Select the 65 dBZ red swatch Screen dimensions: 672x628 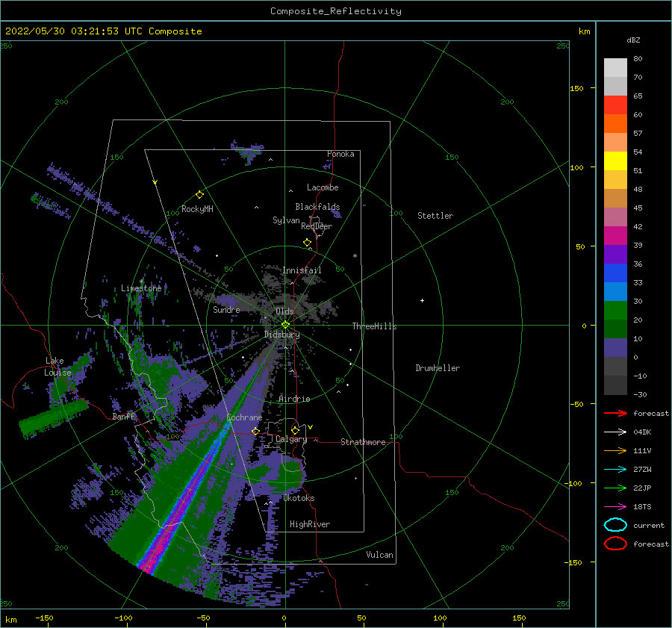615,105
